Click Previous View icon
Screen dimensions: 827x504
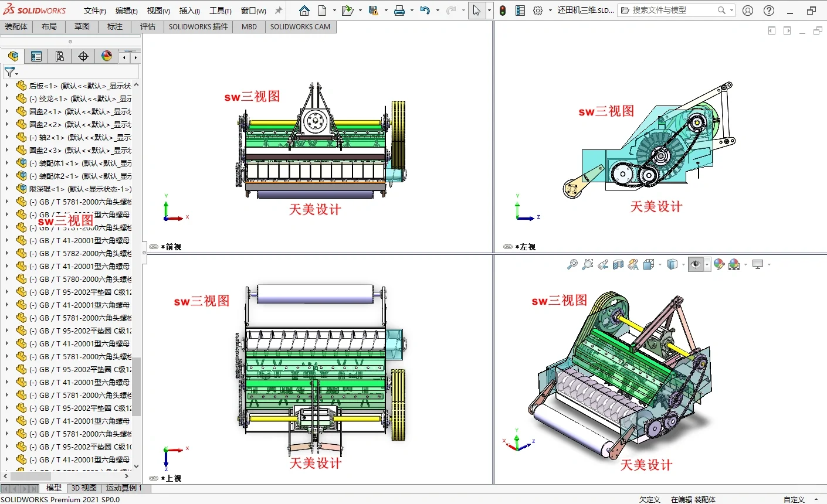(x=603, y=265)
